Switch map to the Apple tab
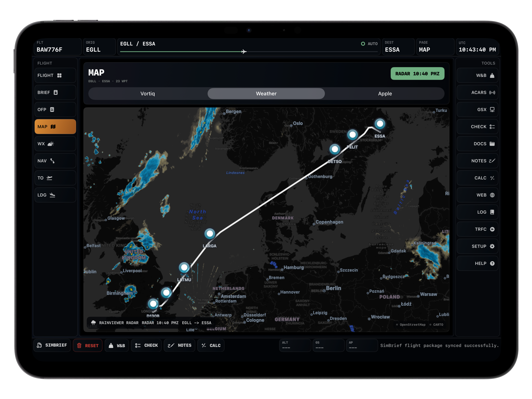The width and height of the screenshot is (532, 399). click(385, 94)
